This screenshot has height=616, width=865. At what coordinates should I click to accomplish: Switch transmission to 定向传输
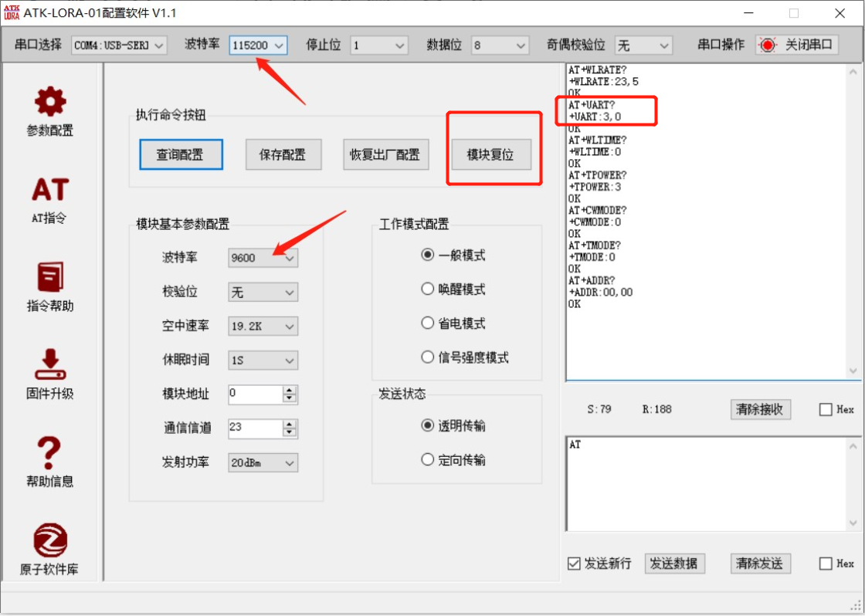point(427,459)
